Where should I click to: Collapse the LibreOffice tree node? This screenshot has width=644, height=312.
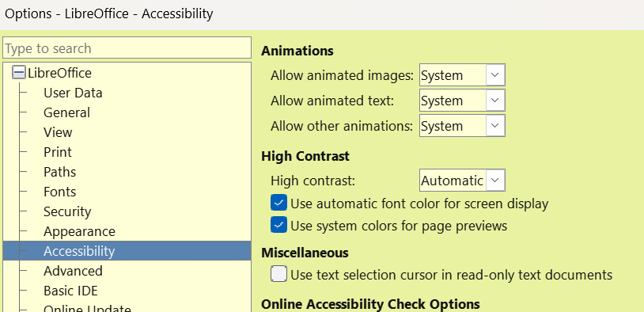(19, 73)
